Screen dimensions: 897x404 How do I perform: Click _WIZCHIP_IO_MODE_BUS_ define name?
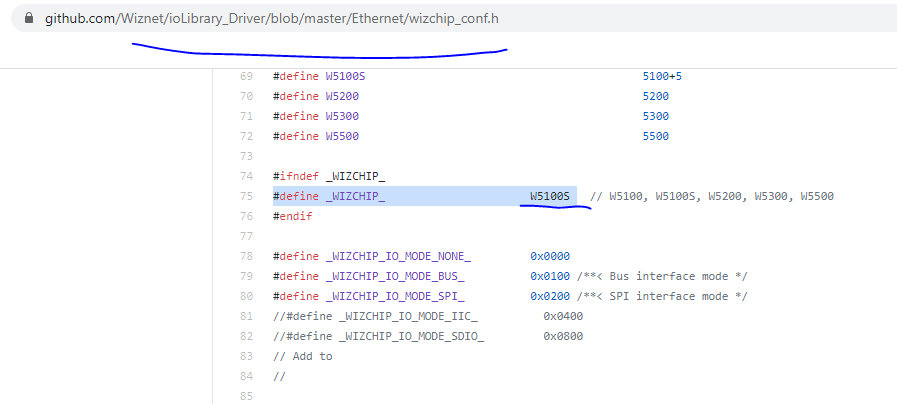[x=395, y=276]
